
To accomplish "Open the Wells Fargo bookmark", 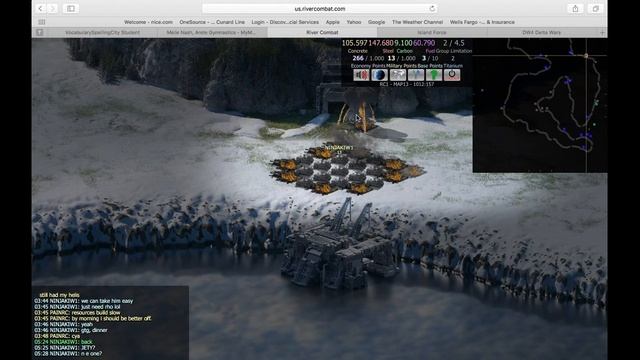I will coord(482,22).
